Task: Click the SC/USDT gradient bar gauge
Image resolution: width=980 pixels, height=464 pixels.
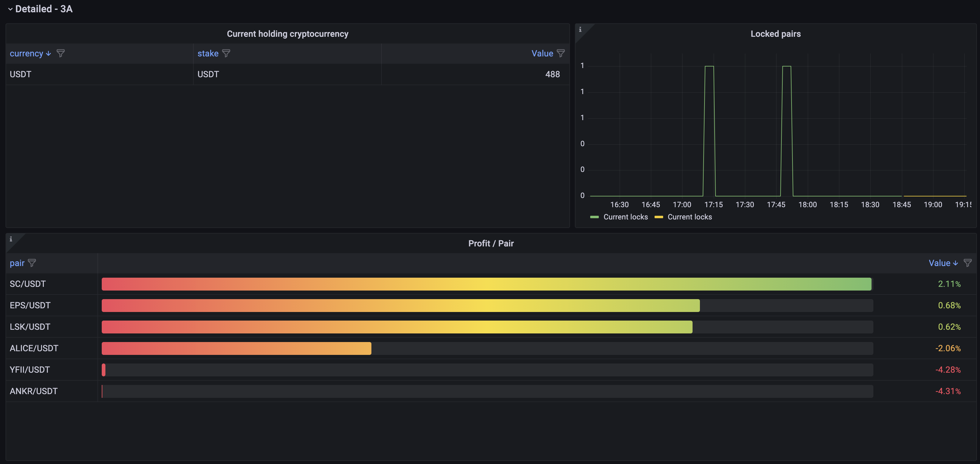Action: click(x=486, y=284)
